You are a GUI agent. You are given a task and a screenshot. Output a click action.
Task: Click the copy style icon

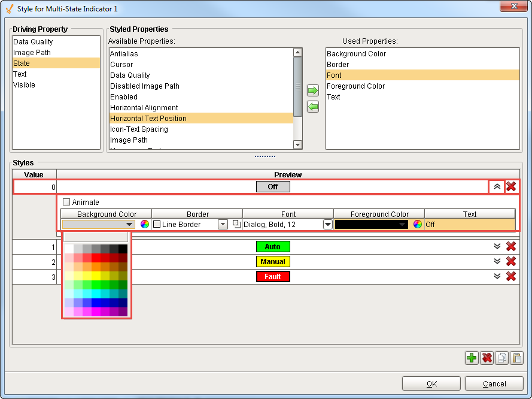tap(501, 358)
